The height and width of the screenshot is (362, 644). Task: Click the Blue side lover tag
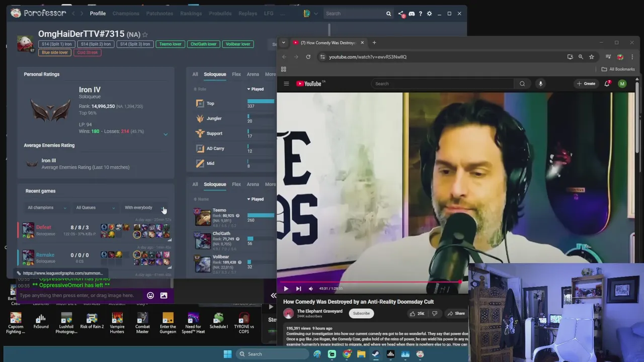(x=55, y=52)
